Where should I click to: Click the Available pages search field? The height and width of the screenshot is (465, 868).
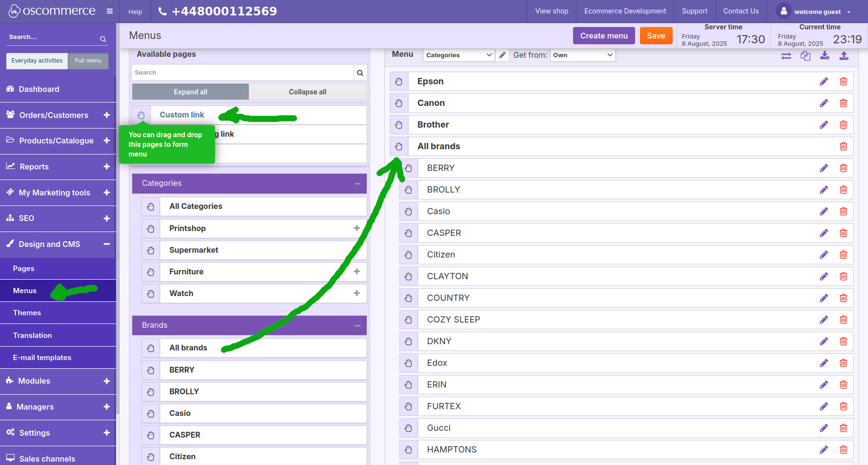(243, 73)
